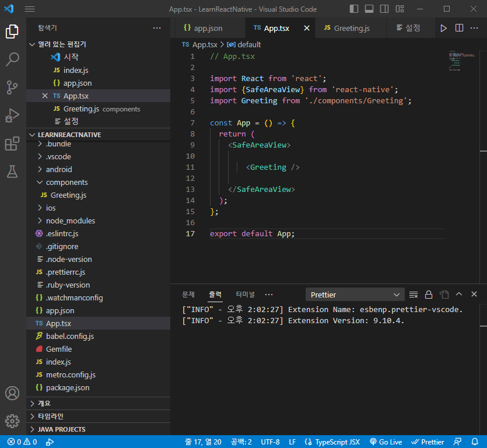The height and width of the screenshot is (448, 487).
Task: Collapse the components folder
Action: tap(98, 183)
